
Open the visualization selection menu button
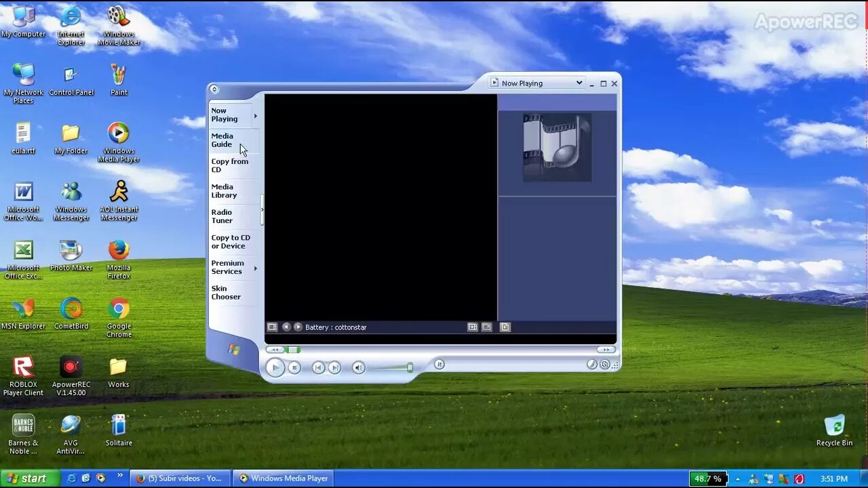coord(272,327)
